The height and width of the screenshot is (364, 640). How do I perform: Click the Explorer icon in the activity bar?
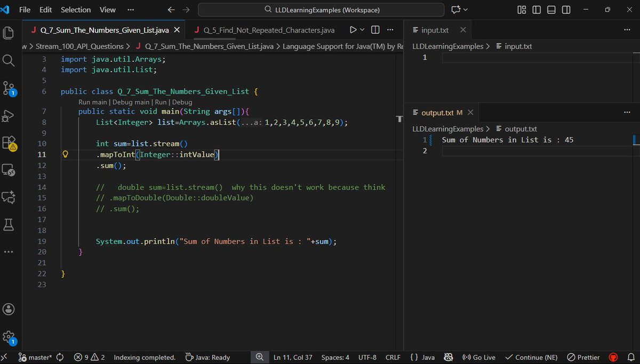[x=9, y=33]
